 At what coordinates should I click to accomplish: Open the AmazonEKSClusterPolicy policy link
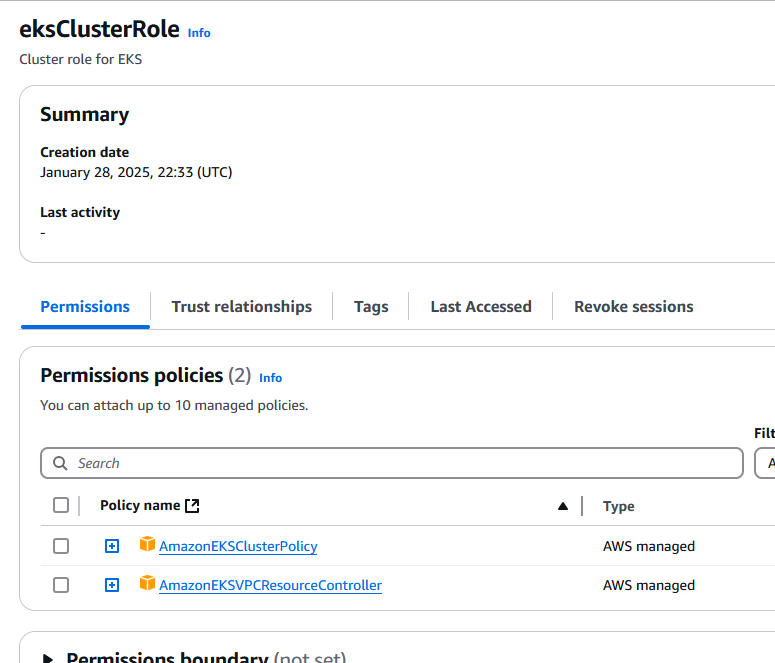point(238,546)
